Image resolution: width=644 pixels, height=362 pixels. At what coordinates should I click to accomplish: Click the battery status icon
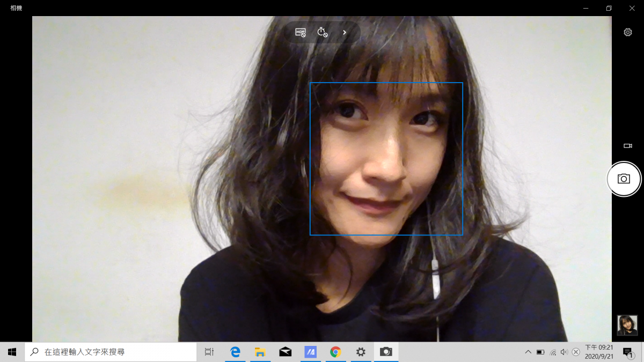(x=540, y=352)
